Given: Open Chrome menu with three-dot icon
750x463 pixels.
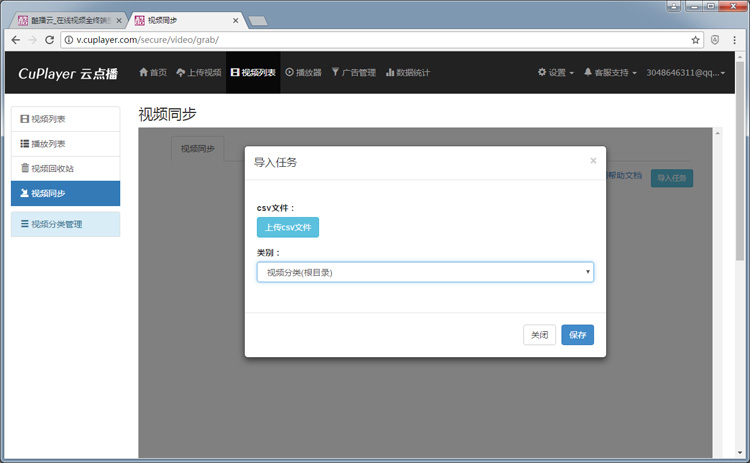Looking at the screenshot, I should pyautogui.click(x=735, y=40).
